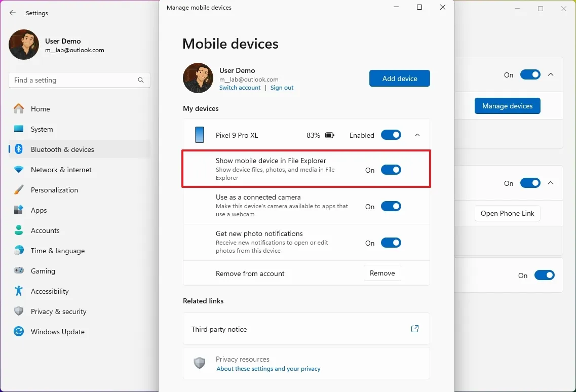Disable the Pixel 9 Pro XL Enabled toggle

[x=391, y=135]
